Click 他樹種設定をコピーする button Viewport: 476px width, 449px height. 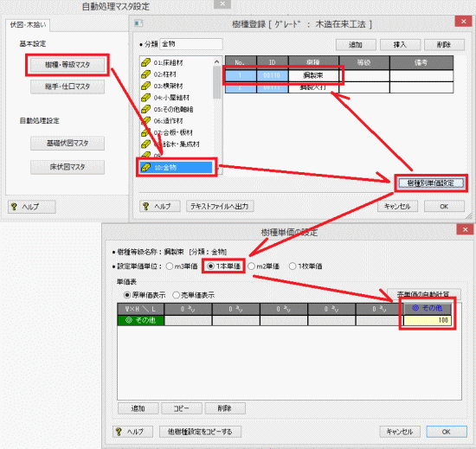pyautogui.click(x=201, y=432)
